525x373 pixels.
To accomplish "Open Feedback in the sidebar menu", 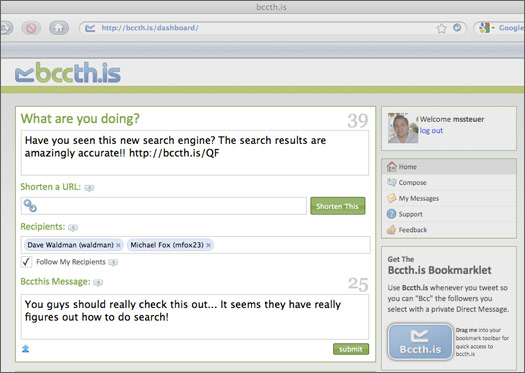I will click(x=449, y=230).
